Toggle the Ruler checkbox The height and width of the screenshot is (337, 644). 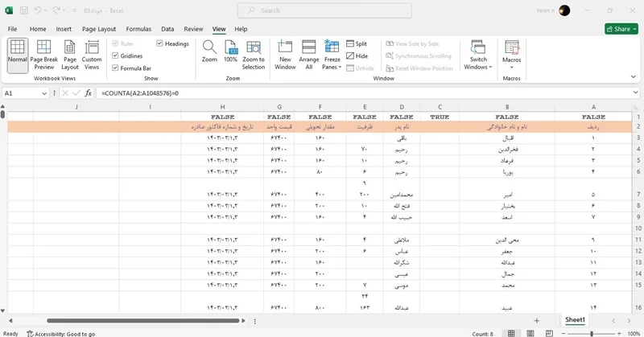pos(115,43)
